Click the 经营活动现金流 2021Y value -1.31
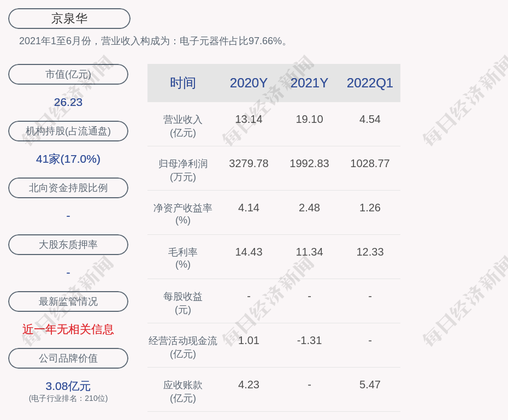Viewport: 508px width, 420px height. tap(309, 340)
